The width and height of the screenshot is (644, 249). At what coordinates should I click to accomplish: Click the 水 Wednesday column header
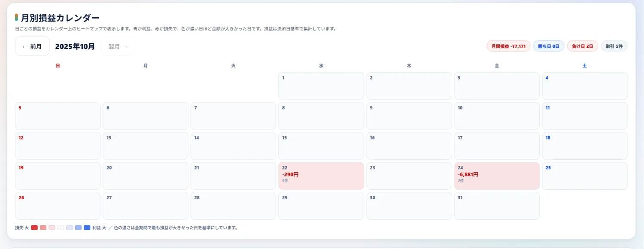coord(321,66)
